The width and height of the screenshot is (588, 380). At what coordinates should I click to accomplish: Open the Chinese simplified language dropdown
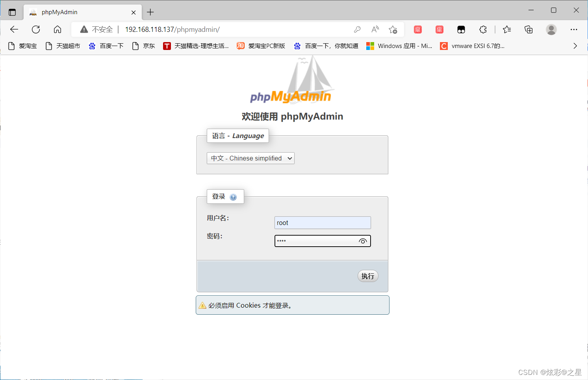250,158
